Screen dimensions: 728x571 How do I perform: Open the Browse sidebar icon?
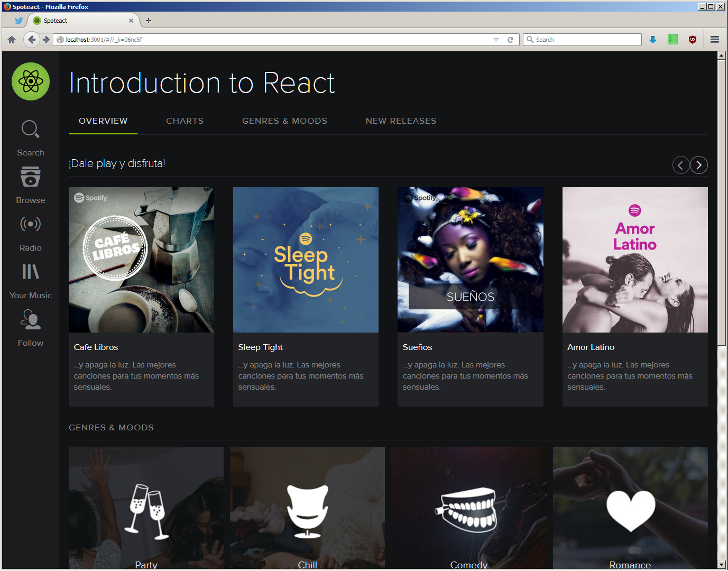point(30,177)
